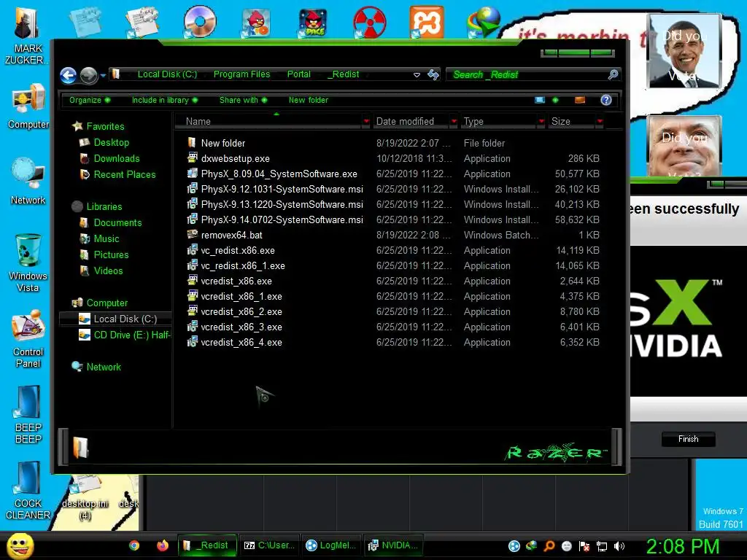Switch to the NVIDIA taskbar button
Image resolution: width=747 pixels, height=560 pixels.
[394, 545]
